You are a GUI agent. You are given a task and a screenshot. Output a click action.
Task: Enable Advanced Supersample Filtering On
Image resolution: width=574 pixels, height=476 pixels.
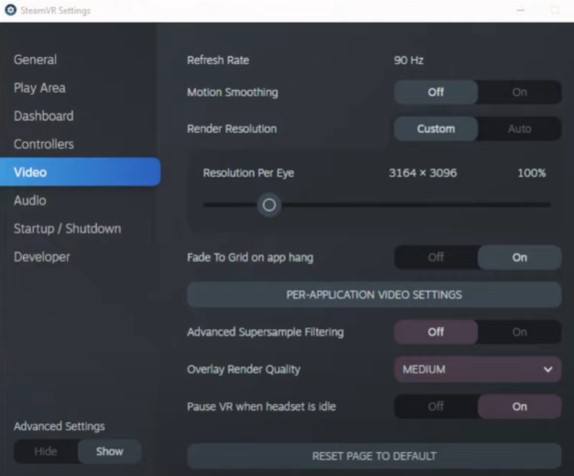[519, 332]
